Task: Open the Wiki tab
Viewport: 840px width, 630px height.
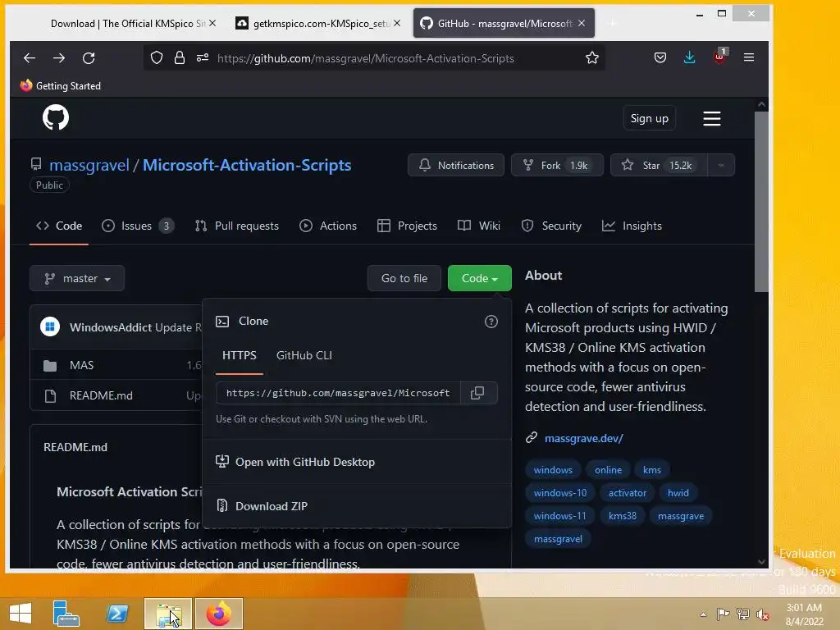Action: coord(479,226)
